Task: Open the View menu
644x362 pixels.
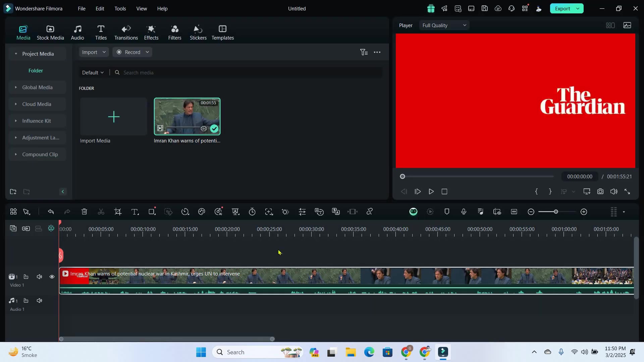Action: pyautogui.click(x=142, y=9)
